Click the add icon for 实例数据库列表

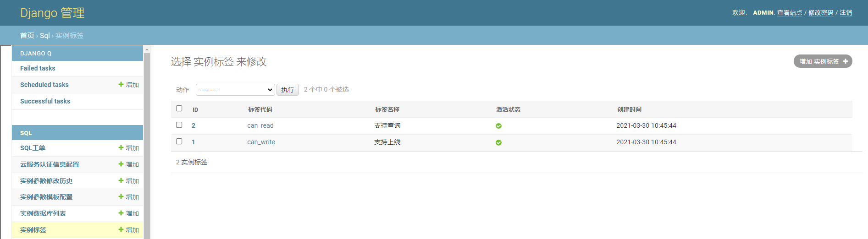click(x=121, y=213)
